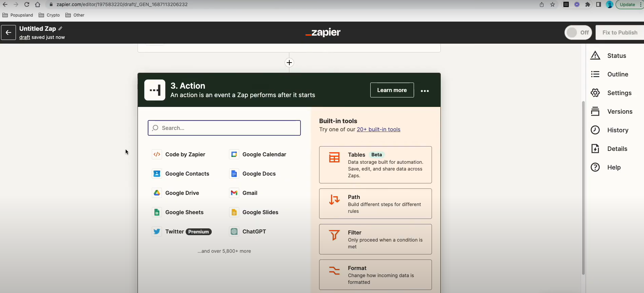644x293 pixels.
Task: Choose the Google Calendar app icon
Action: 234,154
